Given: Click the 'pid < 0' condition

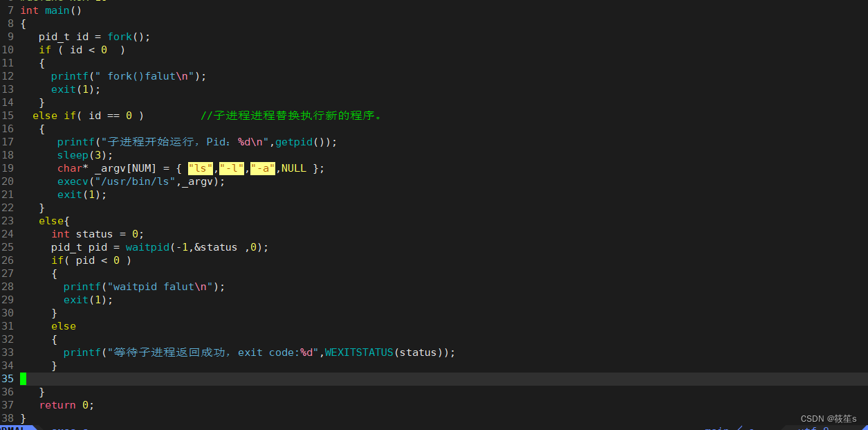Looking at the screenshot, I should click(x=98, y=260).
